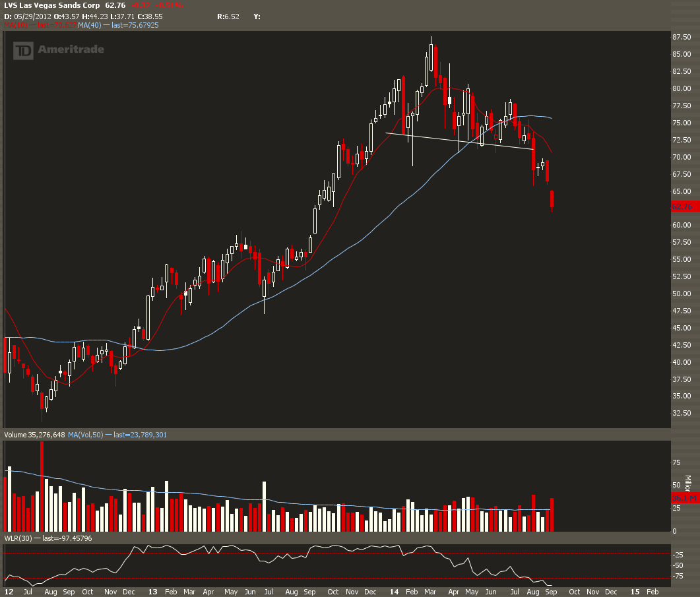
Task: Select the D: 05/29/2012 date readout
Action: pos(28,16)
